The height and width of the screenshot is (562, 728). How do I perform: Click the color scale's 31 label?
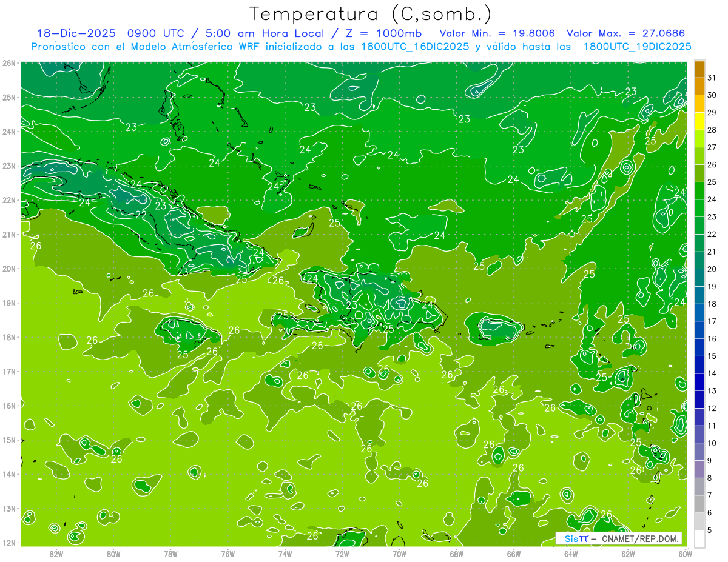click(712, 78)
